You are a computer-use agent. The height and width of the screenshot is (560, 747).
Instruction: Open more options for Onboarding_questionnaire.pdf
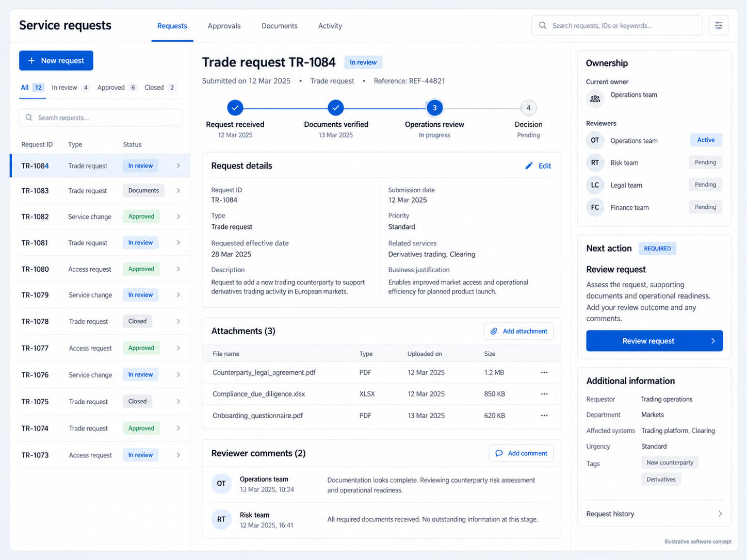[x=544, y=416]
